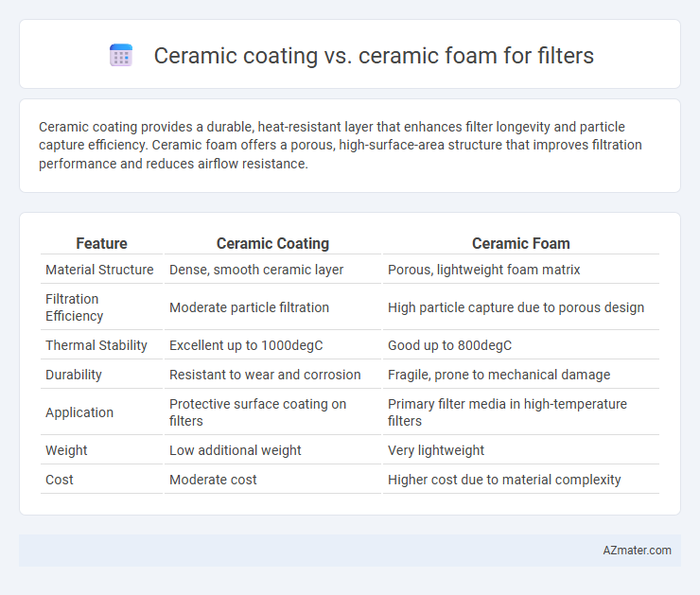The width and height of the screenshot is (700, 595).
Task: Click the 'Weight' row label
Action: pos(66,450)
